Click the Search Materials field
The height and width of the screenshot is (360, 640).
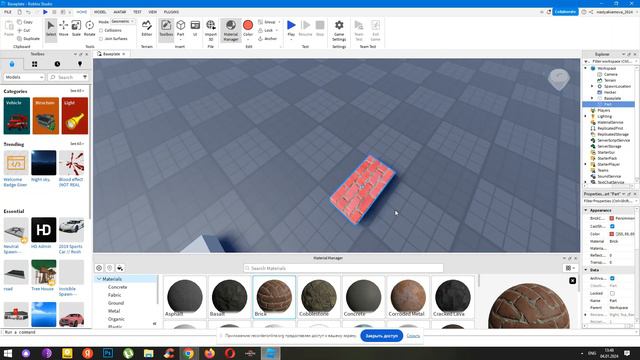[343, 268]
